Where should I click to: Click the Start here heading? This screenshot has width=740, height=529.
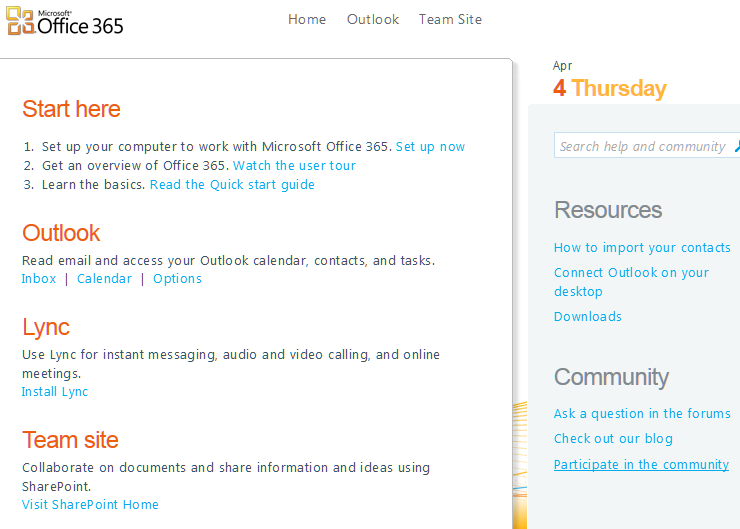(x=71, y=109)
